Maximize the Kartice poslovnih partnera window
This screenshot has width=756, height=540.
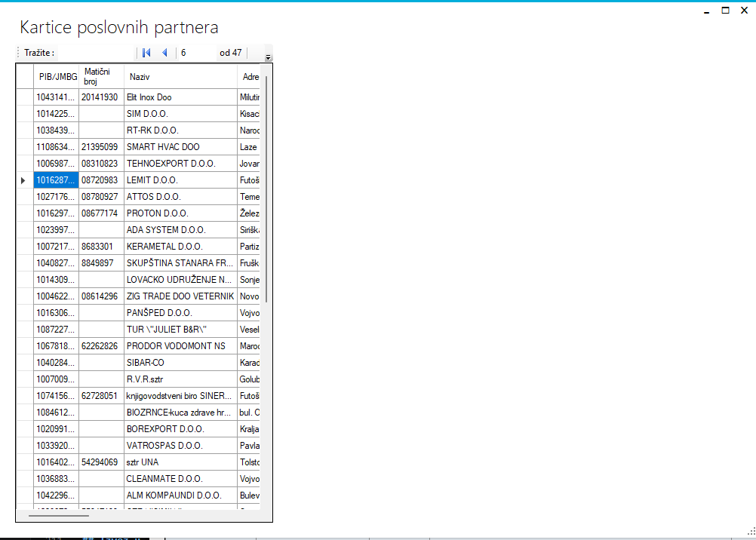coord(725,11)
